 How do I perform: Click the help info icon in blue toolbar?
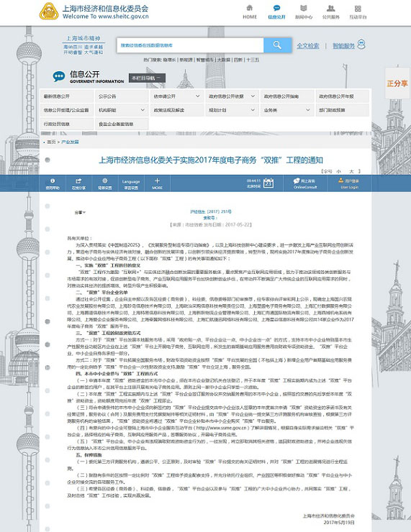53,181
